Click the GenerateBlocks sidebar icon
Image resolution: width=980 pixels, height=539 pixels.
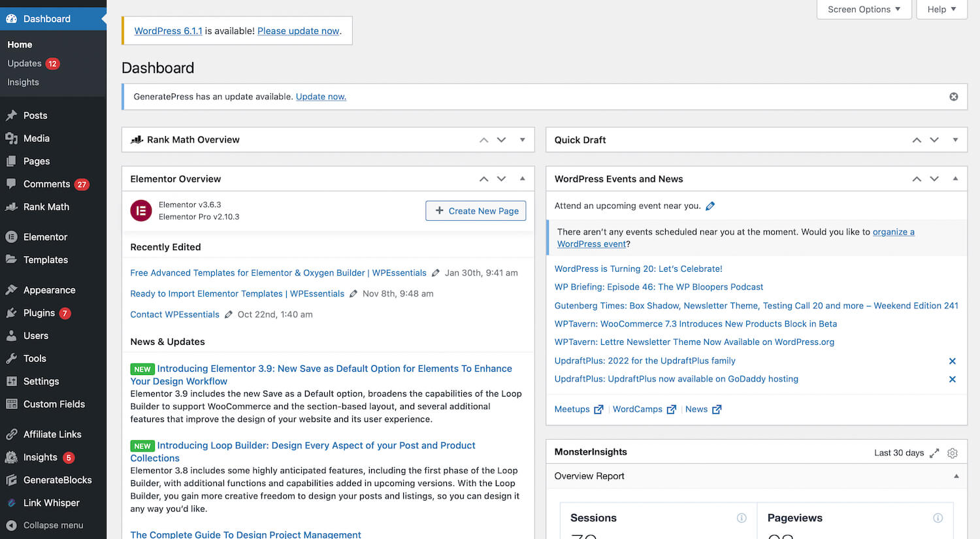tap(12, 480)
